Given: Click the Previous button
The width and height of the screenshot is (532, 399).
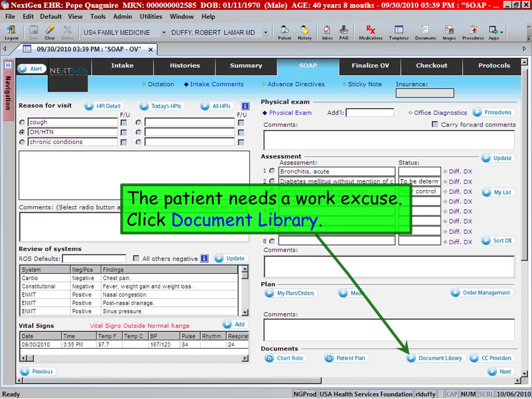Looking at the screenshot, I should pyautogui.click(x=38, y=371).
